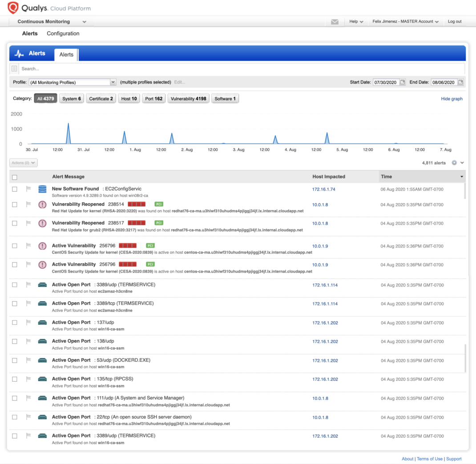
Task: Click into the Search alerts field
Action: coord(240,69)
